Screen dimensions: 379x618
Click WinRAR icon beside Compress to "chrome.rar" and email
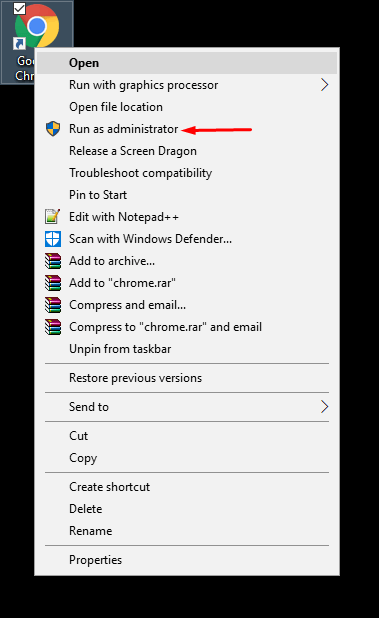pyautogui.click(x=53, y=327)
